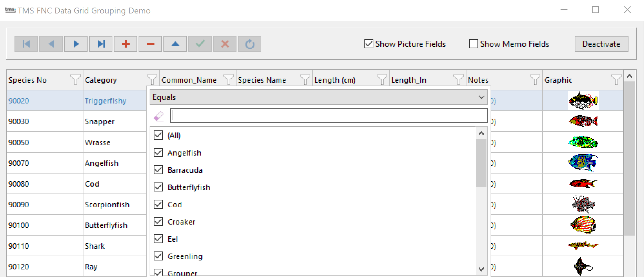The width and height of the screenshot is (644, 277).
Task: Open filter funnel for Length (cm) column
Action: tap(382, 80)
